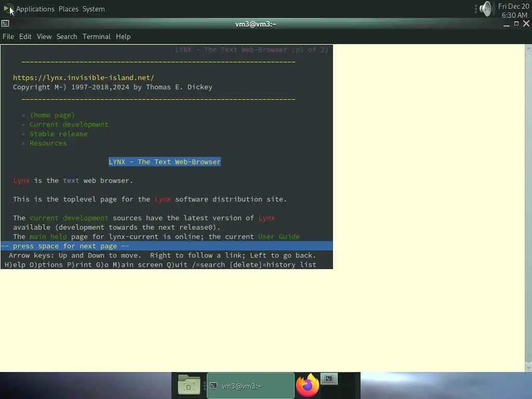This screenshot has height=399, width=532.
Task: Launch Firefox from the taskbar
Action: click(x=308, y=385)
